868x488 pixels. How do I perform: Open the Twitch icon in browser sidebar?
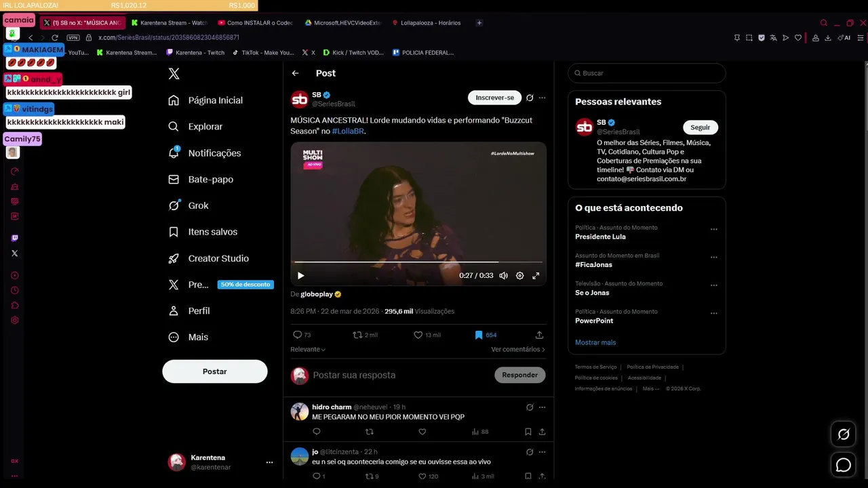pos(15,238)
